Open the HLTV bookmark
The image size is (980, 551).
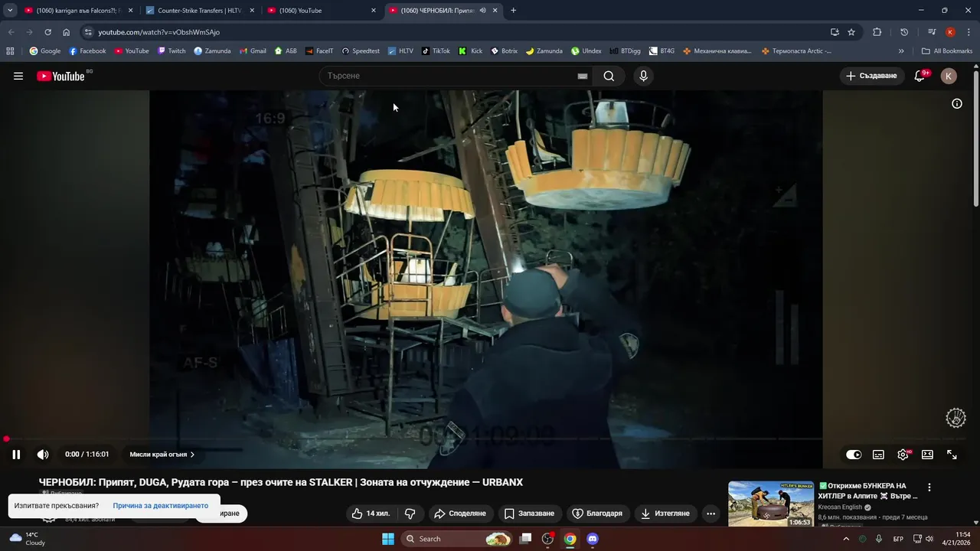[400, 51]
